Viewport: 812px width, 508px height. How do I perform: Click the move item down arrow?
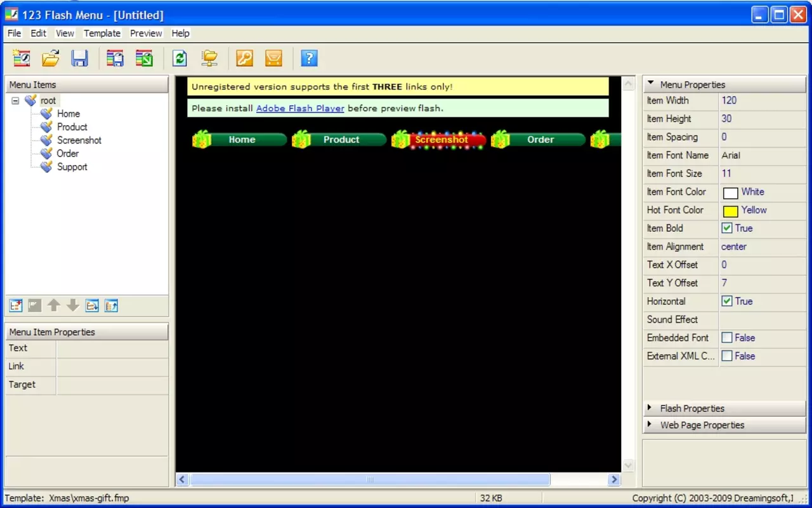[73, 306]
